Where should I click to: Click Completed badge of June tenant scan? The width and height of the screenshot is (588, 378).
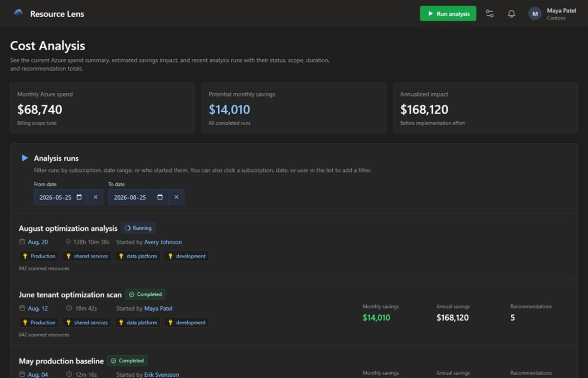[x=145, y=294]
